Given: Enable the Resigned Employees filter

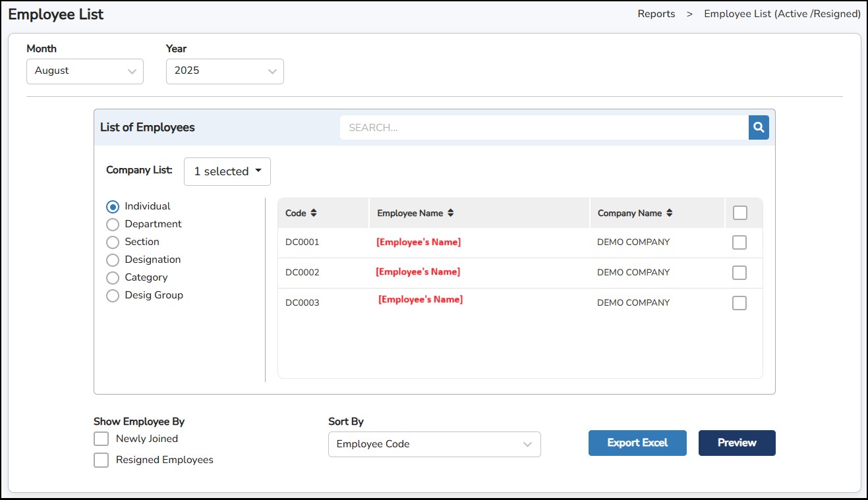Looking at the screenshot, I should pyautogui.click(x=101, y=460).
